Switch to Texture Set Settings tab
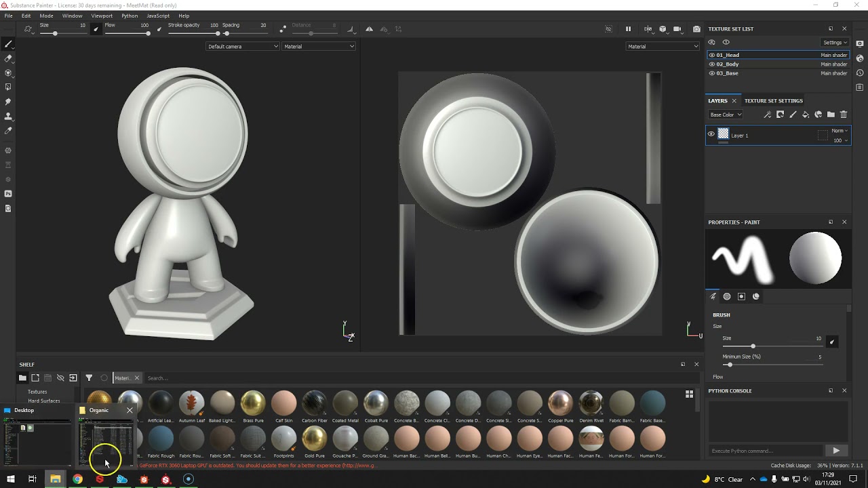 tap(774, 100)
